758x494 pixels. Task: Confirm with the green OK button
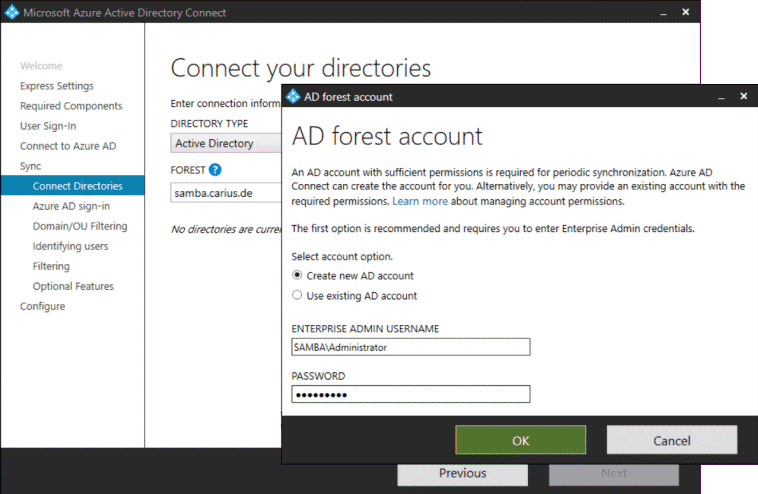[x=521, y=440]
